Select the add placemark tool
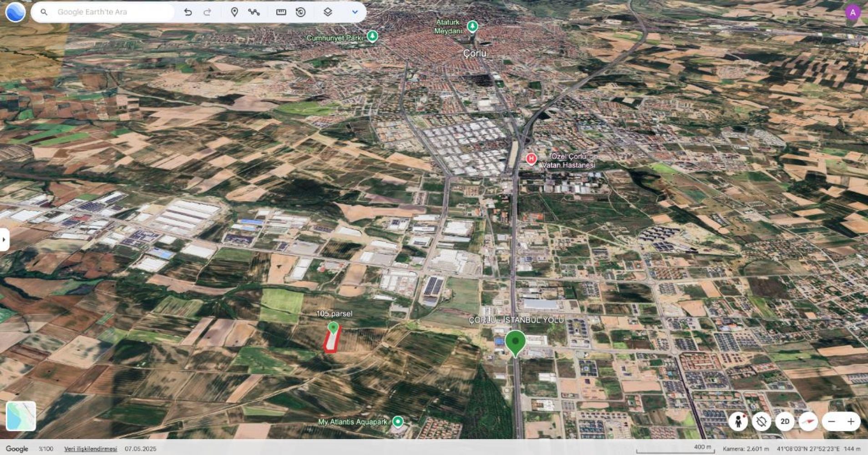 coord(234,12)
